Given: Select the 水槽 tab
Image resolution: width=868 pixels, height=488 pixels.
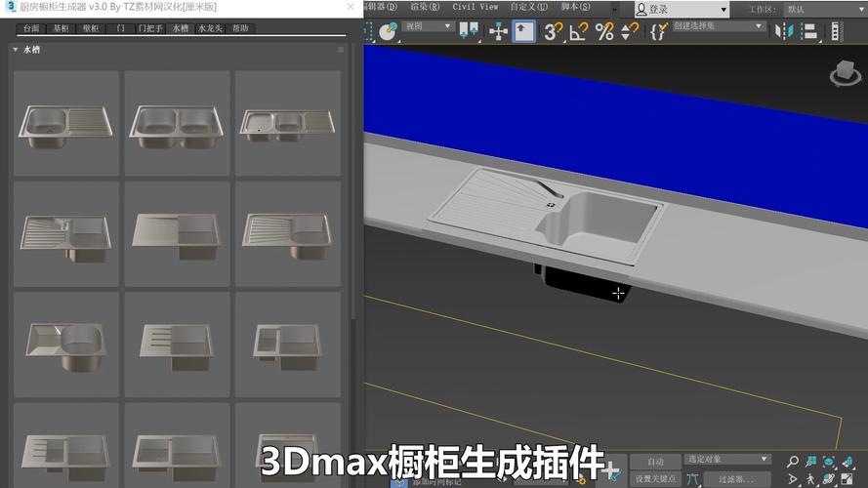Looking at the screenshot, I should [181, 28].
